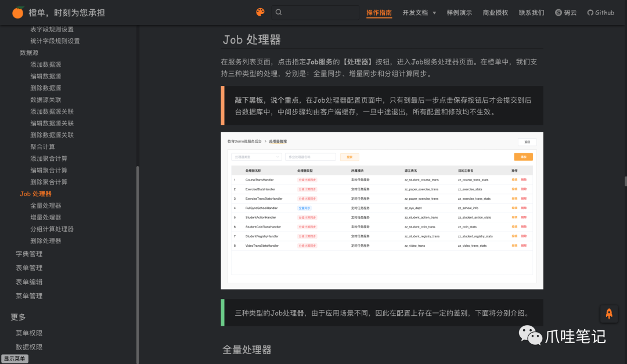627x364 pixels.
Task: Select 添加聚合计算 sidebar entry
Action: click(49, 158)
